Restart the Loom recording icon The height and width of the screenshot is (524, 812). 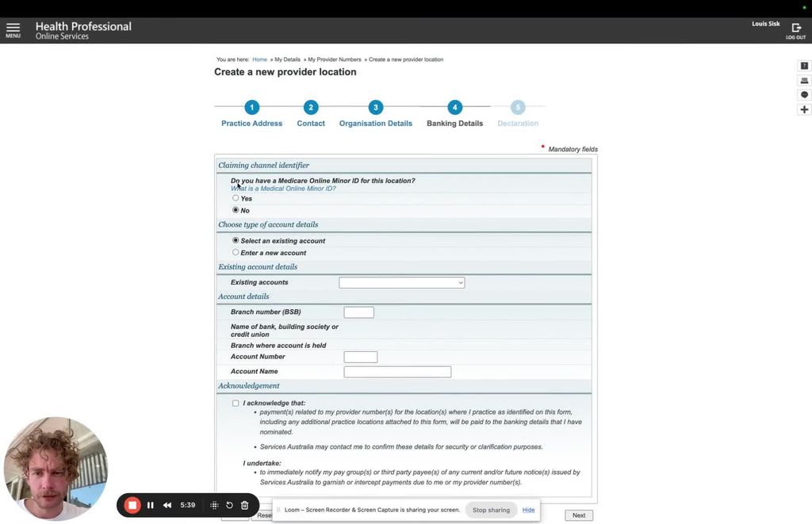point(229,505)
